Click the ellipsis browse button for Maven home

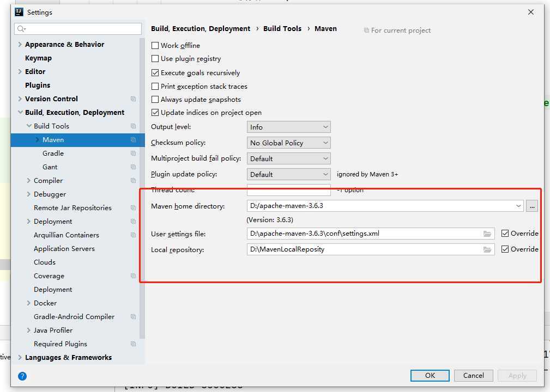(x=532, y=206)
